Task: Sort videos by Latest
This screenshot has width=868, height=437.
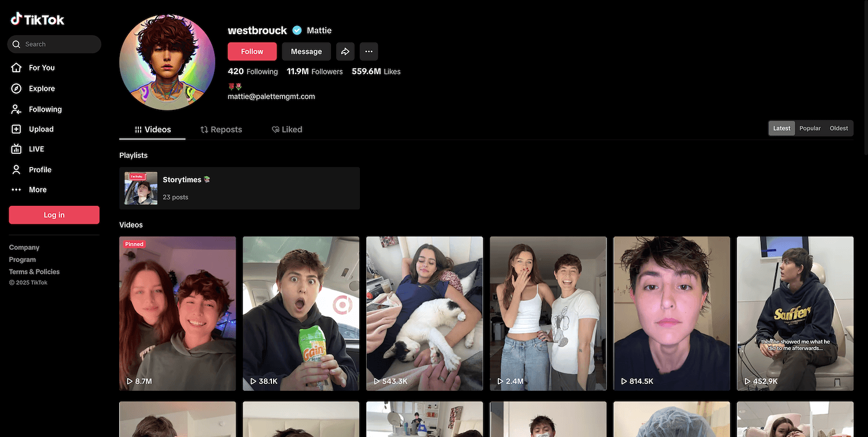Action: click(781, 128)
